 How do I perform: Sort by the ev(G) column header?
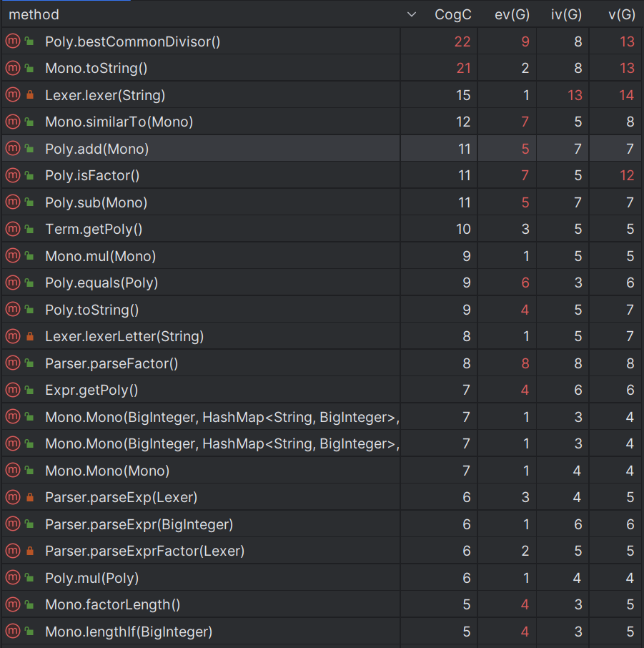click(x=512, y=14)
